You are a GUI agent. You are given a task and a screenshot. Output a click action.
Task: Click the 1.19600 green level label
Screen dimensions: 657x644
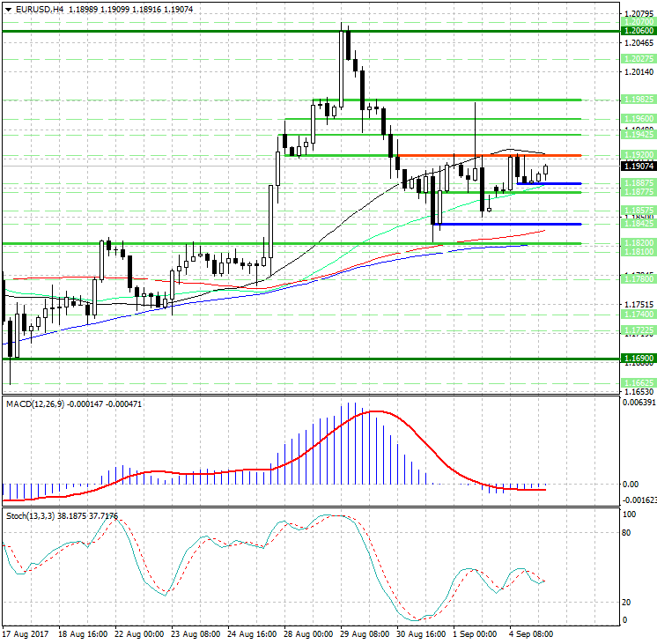[638, 118]
